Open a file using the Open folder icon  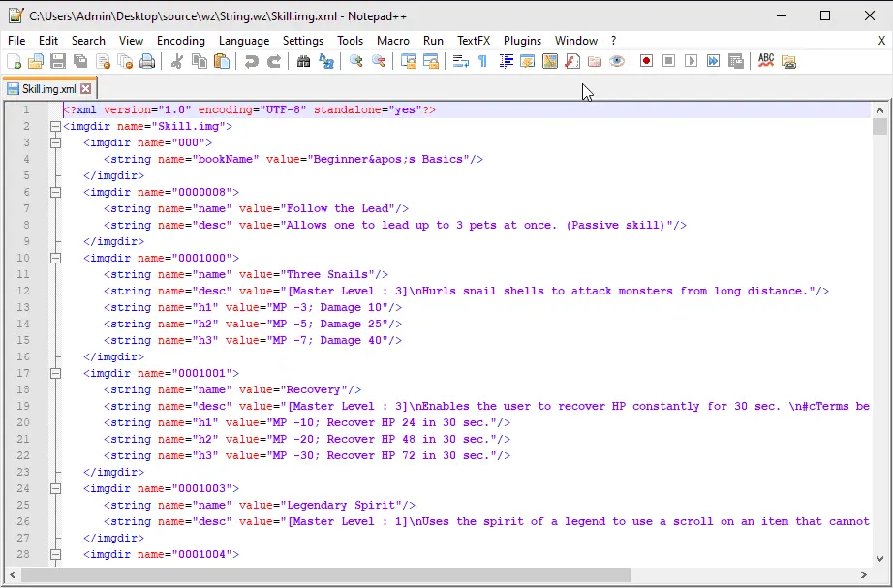(36, 62)
